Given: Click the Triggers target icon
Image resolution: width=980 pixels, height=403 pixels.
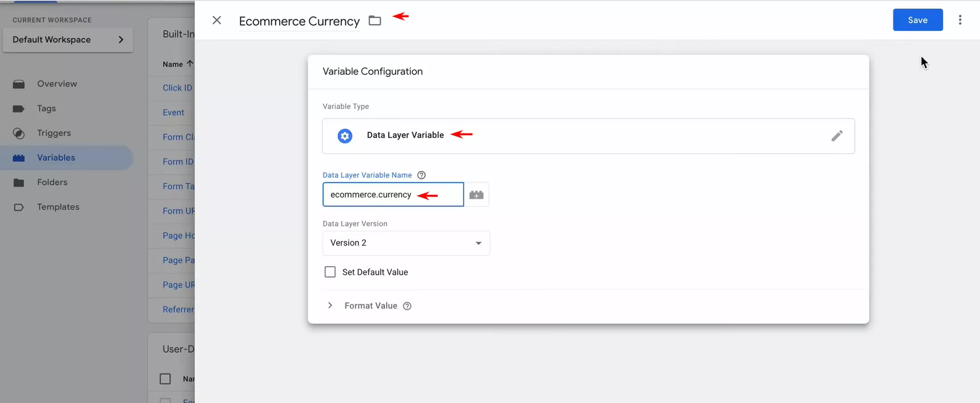Looking at the screenshot, I should click(19, 133).
